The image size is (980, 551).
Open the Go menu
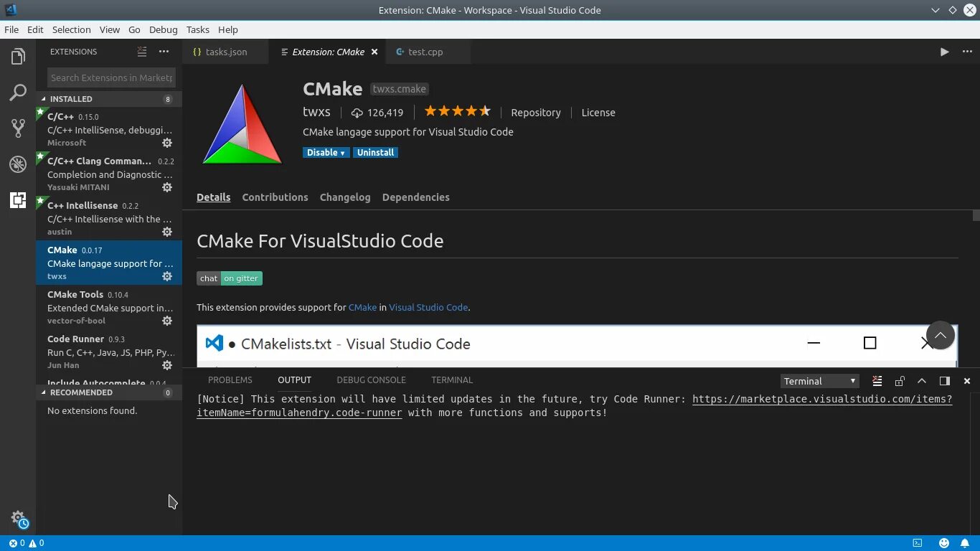pyautogui.click(x=134, y=29)
